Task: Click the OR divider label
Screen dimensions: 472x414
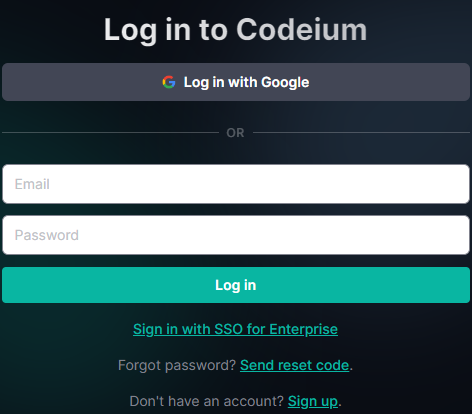Action: point(235,133)
